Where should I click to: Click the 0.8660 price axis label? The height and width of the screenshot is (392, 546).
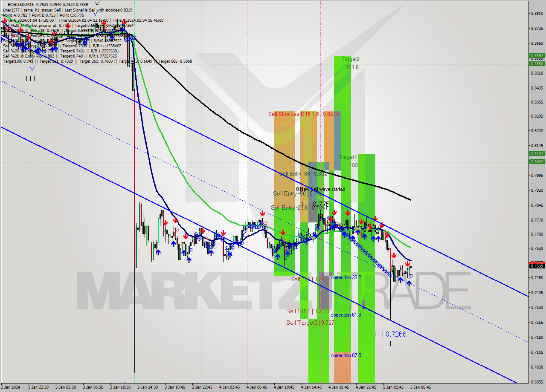(537, 43)
